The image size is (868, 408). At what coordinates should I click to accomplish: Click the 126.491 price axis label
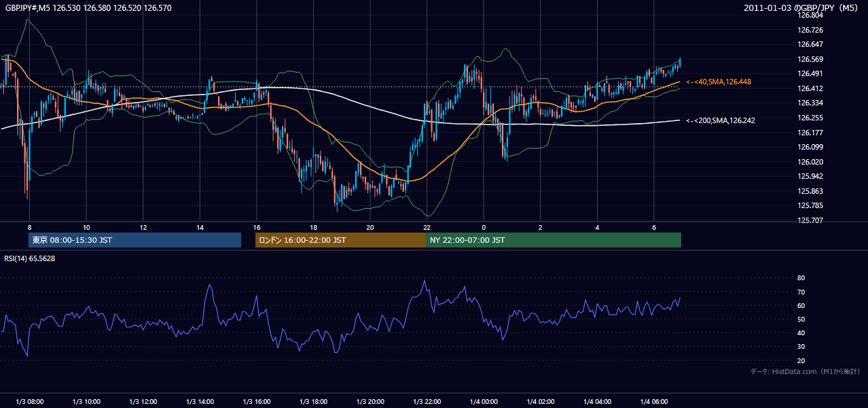[x=810, y=73]
